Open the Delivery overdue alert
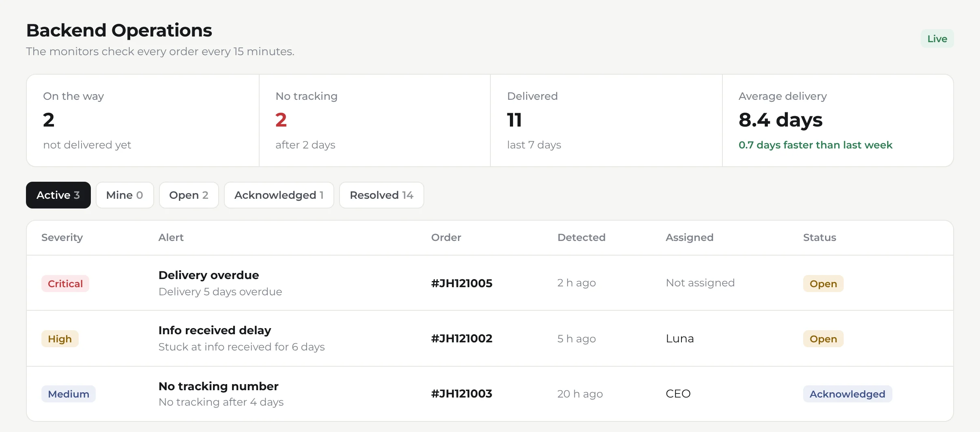 click(x=209, y=275)
